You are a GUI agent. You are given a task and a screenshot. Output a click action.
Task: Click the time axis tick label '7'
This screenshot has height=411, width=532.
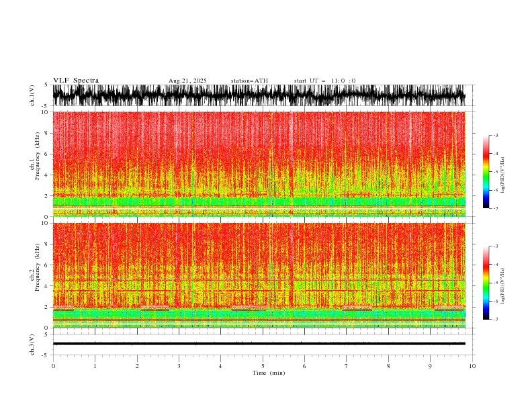tap(347, 366)
